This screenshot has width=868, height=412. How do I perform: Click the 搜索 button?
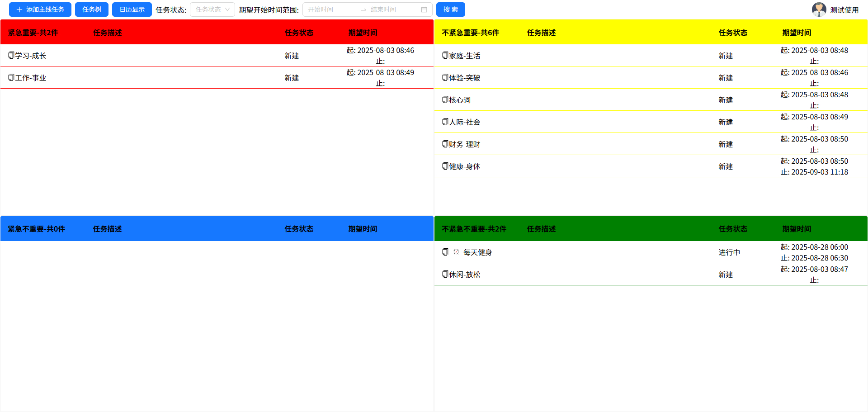click(x=451, y=9)
